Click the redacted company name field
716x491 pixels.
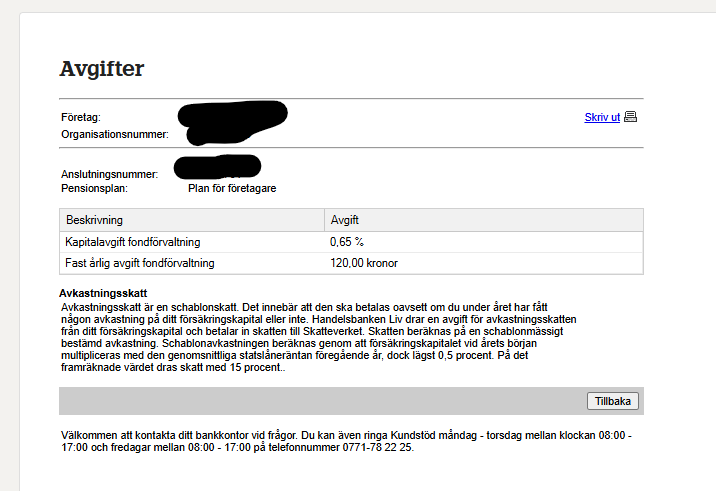(232, 121)
